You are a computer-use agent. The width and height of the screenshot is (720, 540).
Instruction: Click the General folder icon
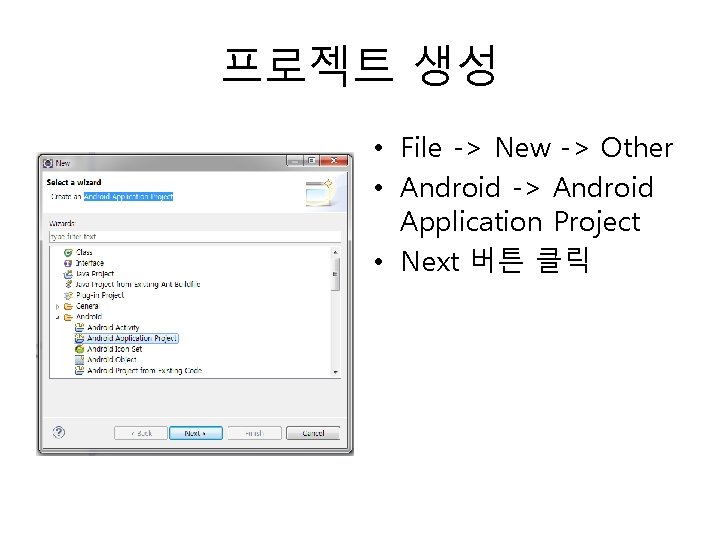pyautogui.click(x=68, y=306)
